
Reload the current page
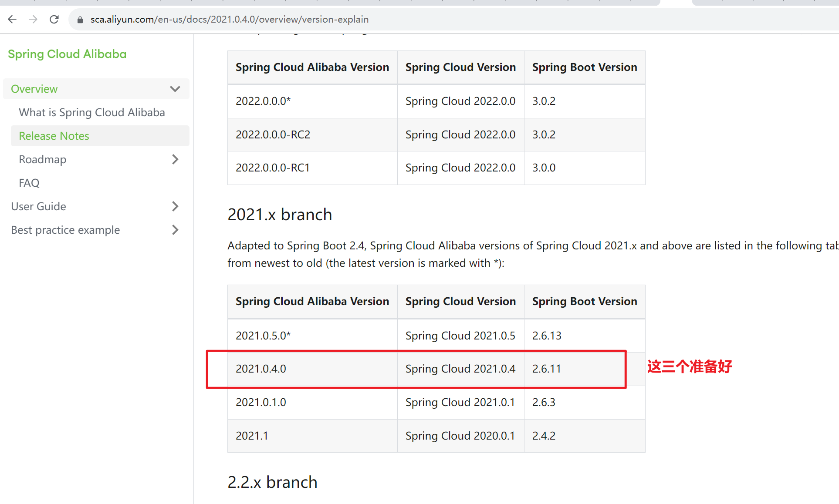point(54,19)
